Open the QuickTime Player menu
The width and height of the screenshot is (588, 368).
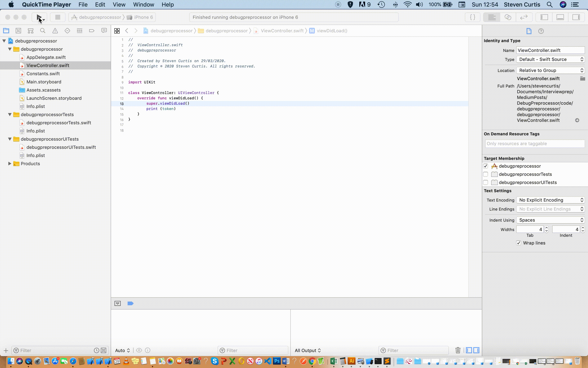pos(46,5)
